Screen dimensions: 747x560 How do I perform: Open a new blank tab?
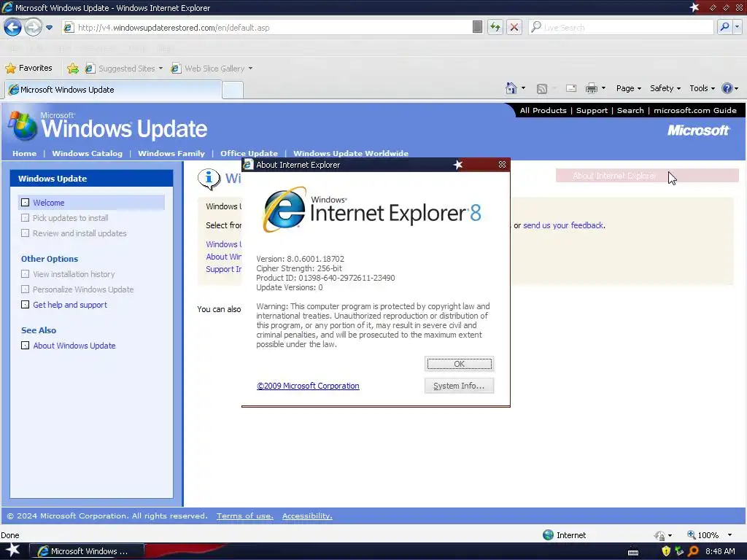click(233, 90)
